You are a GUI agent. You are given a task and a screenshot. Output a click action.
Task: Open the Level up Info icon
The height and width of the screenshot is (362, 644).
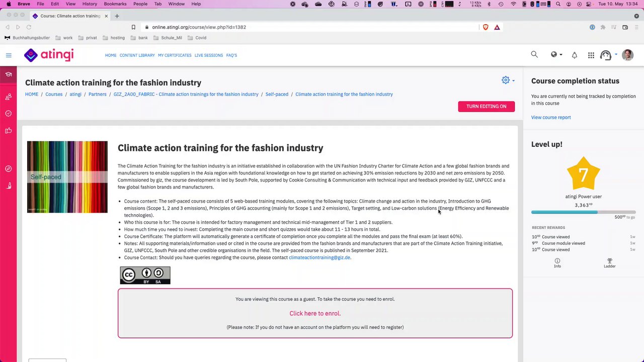[x=557, y=263]
